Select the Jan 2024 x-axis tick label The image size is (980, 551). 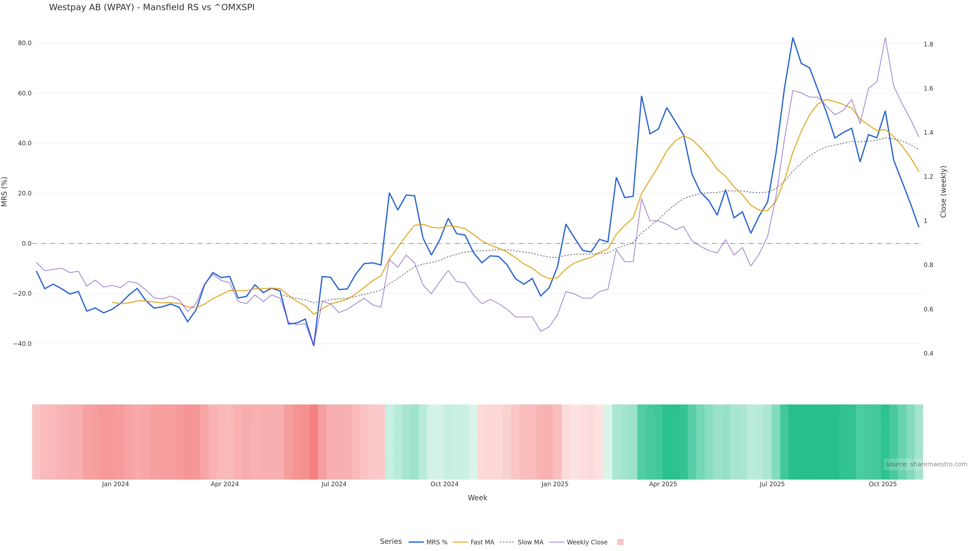pyautogui.click(x=115, y=484)
